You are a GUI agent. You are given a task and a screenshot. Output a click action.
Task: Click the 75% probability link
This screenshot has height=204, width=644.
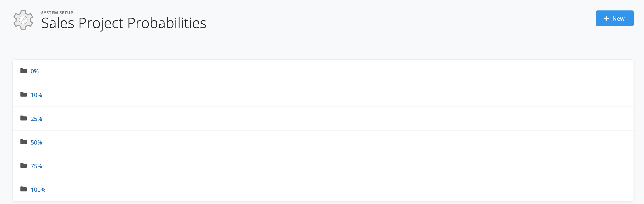tap(36, 166)
